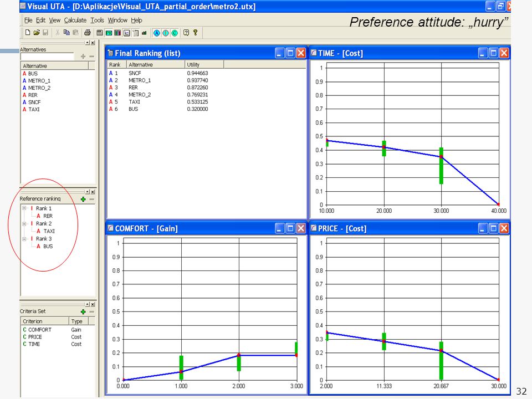
Task: Close the Final Ranking (list) window
Action: click(301, 53)
